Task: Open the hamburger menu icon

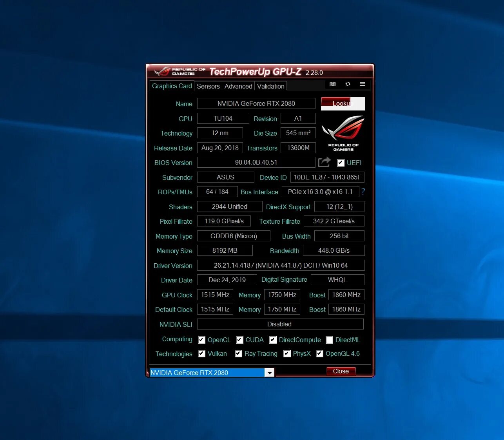Action: (363, 84)
